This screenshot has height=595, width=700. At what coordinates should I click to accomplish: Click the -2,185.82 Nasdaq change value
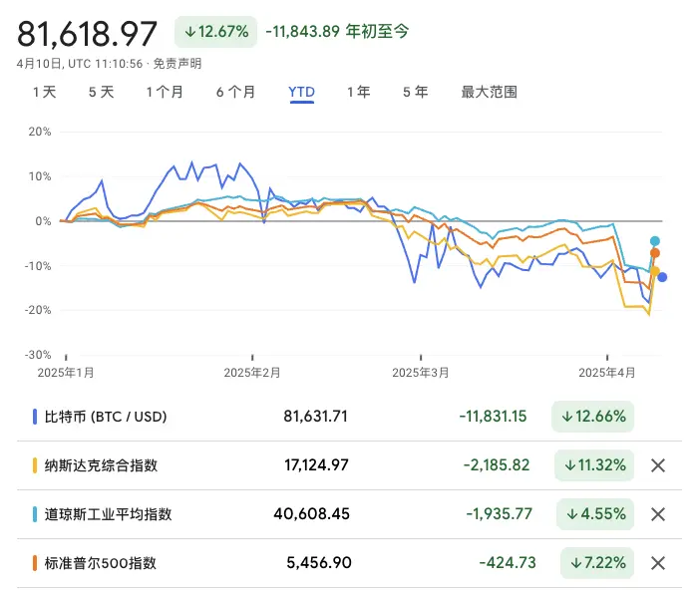(497, 465)
